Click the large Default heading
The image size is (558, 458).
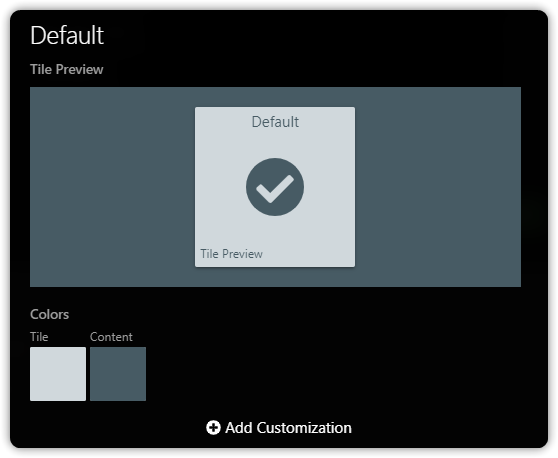click(x=67, y=35)
